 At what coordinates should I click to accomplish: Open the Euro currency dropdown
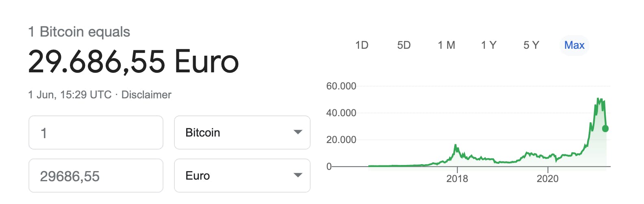242,176
